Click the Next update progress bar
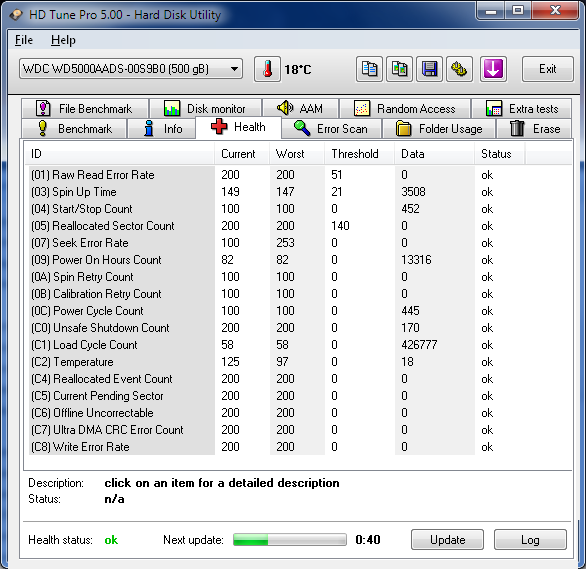Screen dimensions: 586x569 point(290,539)
